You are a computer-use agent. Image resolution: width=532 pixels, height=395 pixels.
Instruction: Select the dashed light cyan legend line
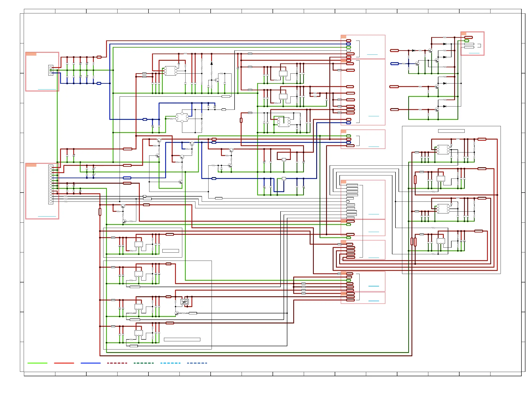coord(171,363)
